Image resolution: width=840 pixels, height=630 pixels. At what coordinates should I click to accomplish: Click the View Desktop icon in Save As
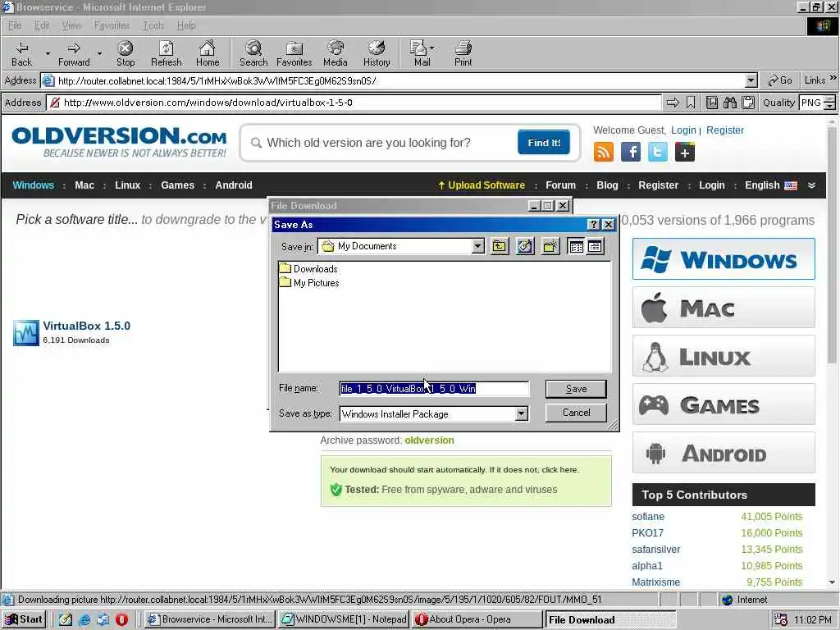click(525, 246)
